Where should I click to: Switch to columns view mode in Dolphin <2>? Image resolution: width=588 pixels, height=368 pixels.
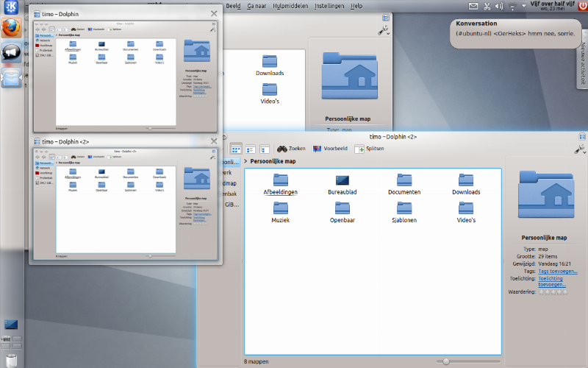265,149
